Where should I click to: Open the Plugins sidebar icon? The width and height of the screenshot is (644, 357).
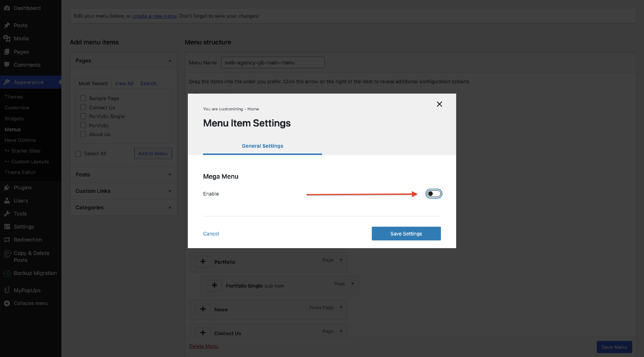[x=7, y=187]
